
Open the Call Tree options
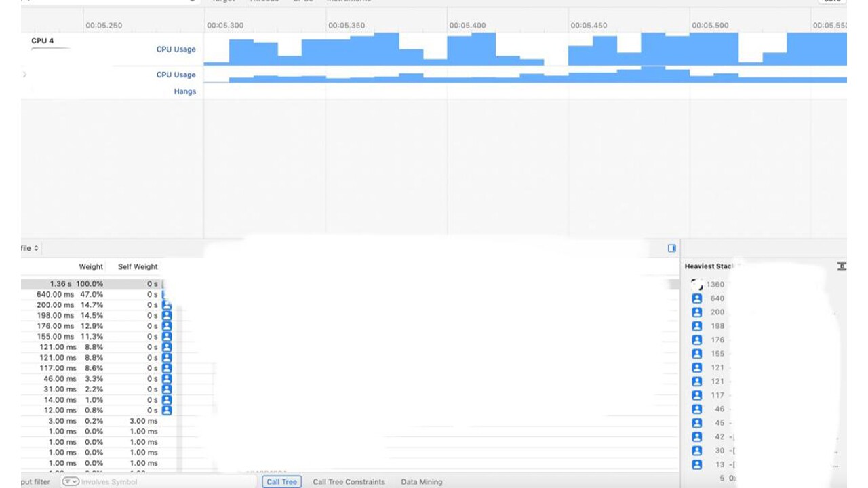point(281,482)
